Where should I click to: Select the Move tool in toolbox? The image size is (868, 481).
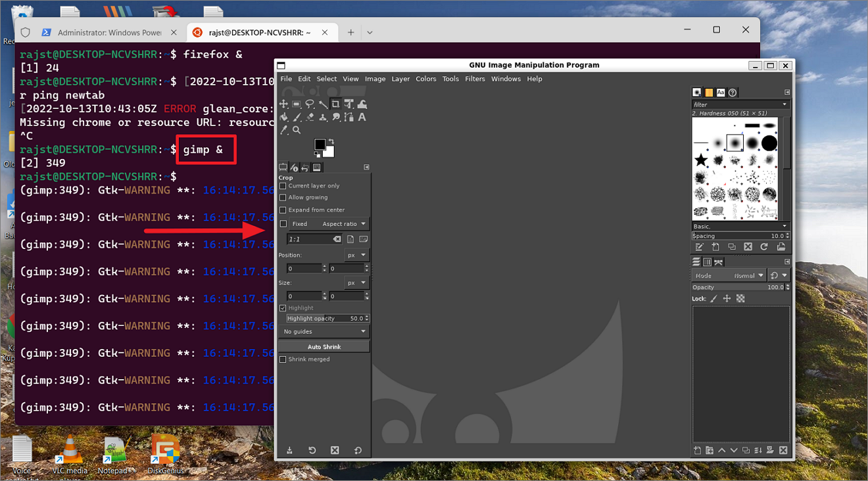(x=283, y=104)
